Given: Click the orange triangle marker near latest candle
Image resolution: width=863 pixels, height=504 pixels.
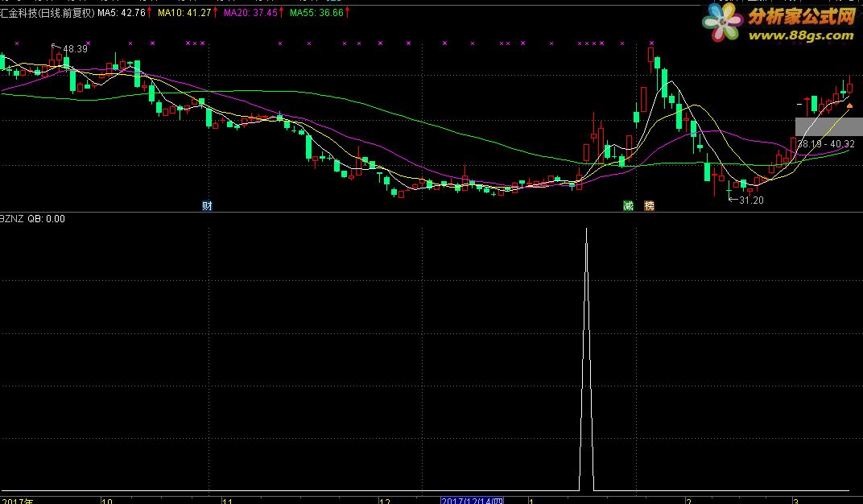Looking at the screenshot, I should (849, 105).
